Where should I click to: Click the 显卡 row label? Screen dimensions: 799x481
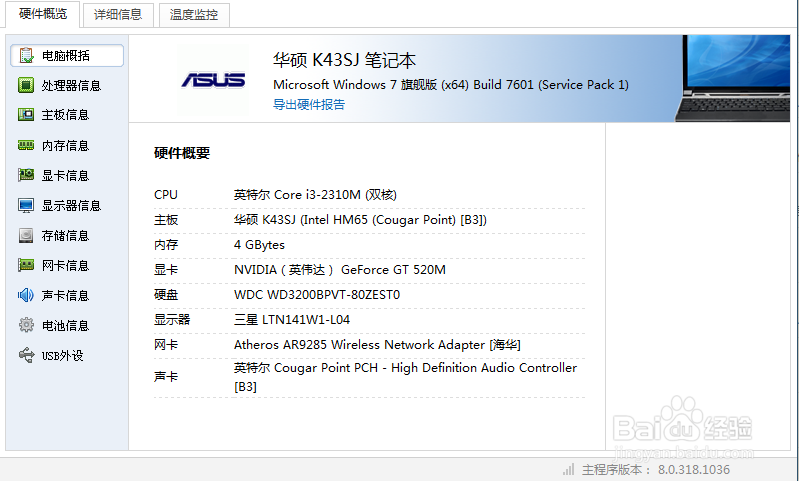(x=166, y=270)
